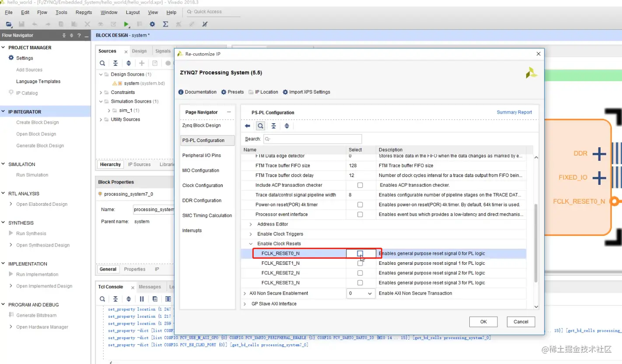The width and height of the screenshot is (622, 364).
Task: Click the Delete X icon in main toolbar
Action: tap(87, 24)
